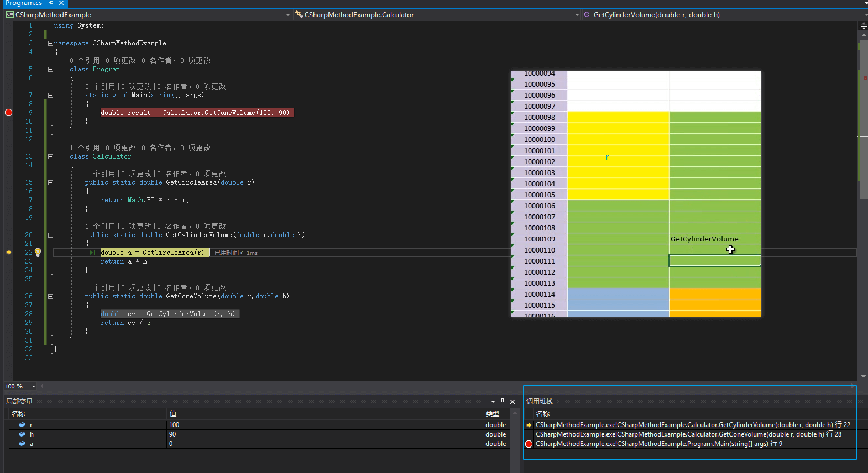868x473 pixels.
Task: Collapse the GetConeVolume method block
Action: (x=50, y=296)
